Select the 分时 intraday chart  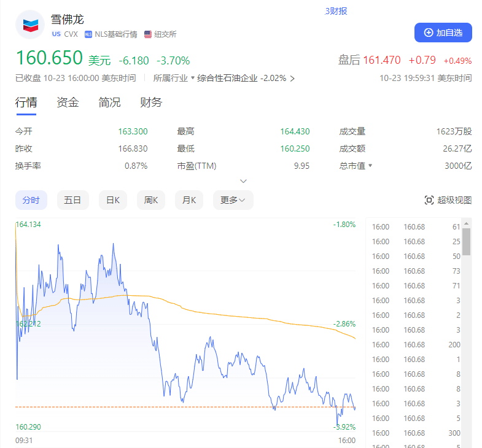tap(31, 200)
